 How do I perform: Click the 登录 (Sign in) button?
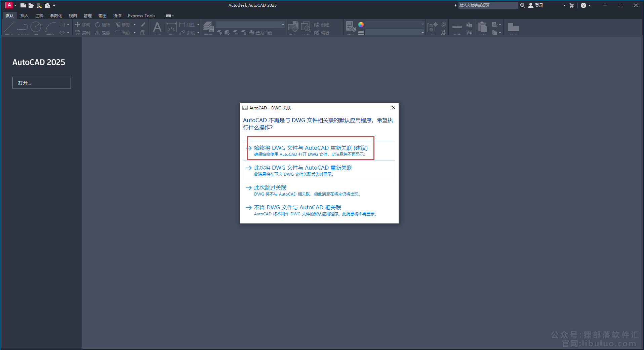click(536, 5)
